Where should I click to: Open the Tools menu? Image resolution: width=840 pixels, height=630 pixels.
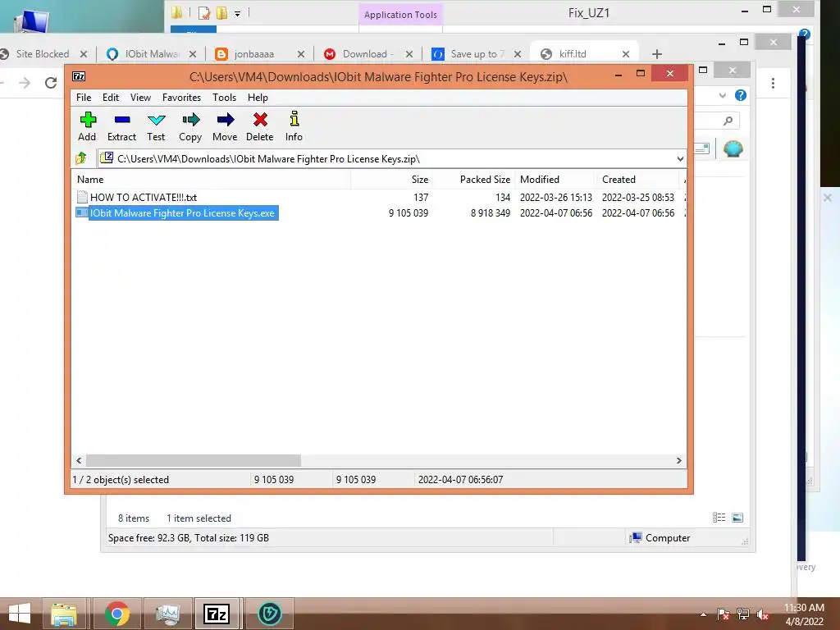224,98
